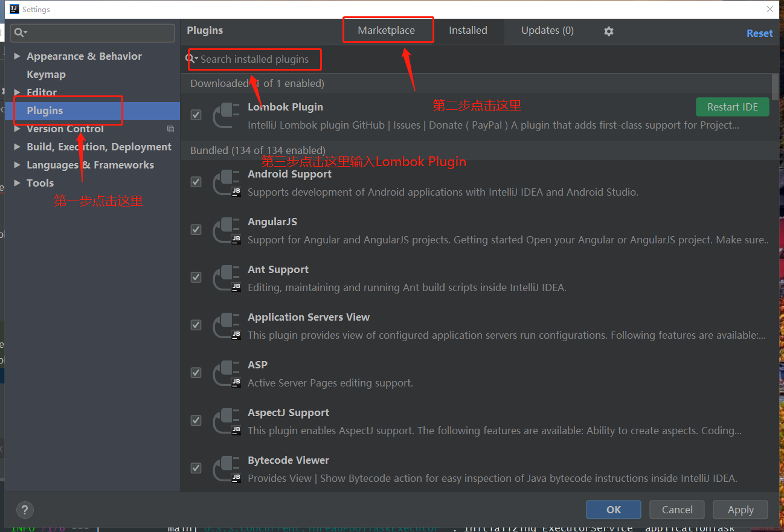Click the Settings window title bar icon
This screenshot has height=532, width=784.
[x=14, y=9]
